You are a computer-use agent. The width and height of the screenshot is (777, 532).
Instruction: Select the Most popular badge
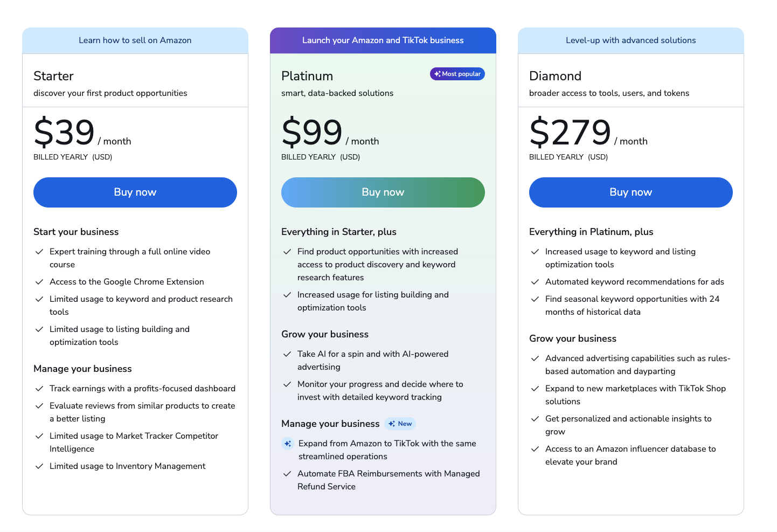pyautogui.click(x=457, y=73)
